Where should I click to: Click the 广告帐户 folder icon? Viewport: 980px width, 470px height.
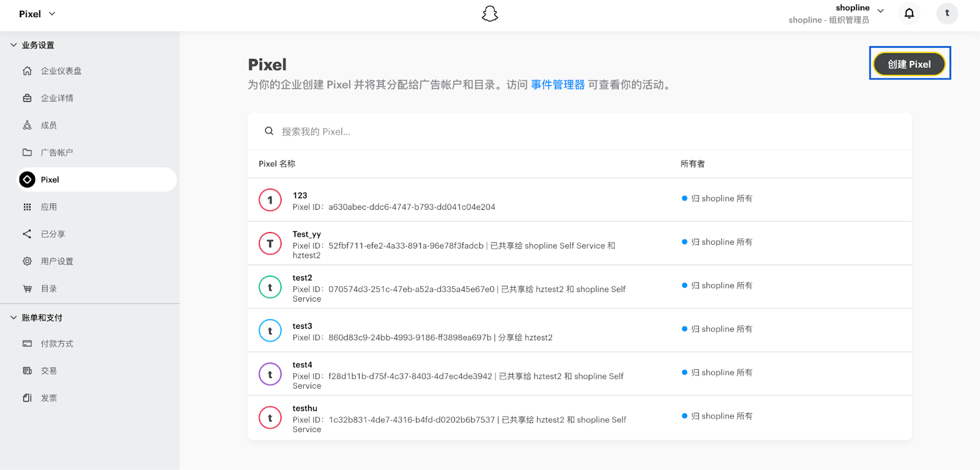point(27,152)
